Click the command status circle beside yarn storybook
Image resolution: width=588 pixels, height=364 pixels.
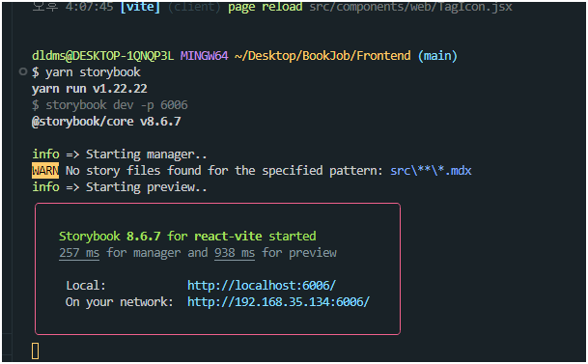click(x=23, y=71)
